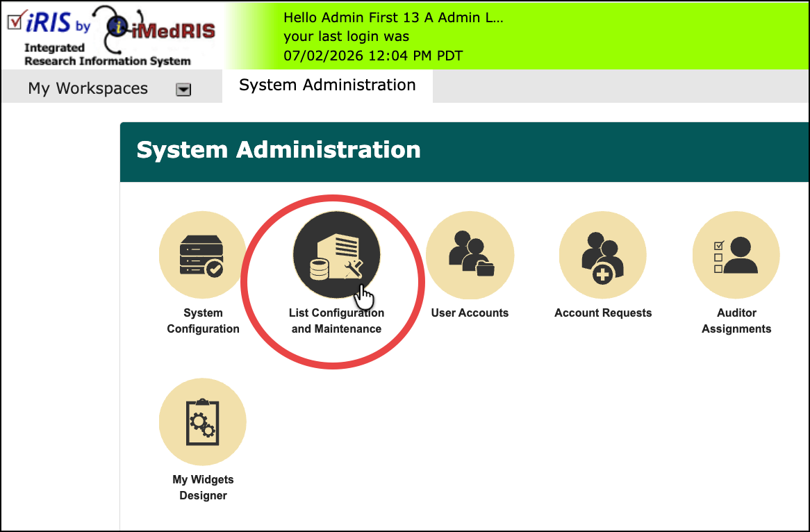Open the System Configuration icon

(203, 255)
